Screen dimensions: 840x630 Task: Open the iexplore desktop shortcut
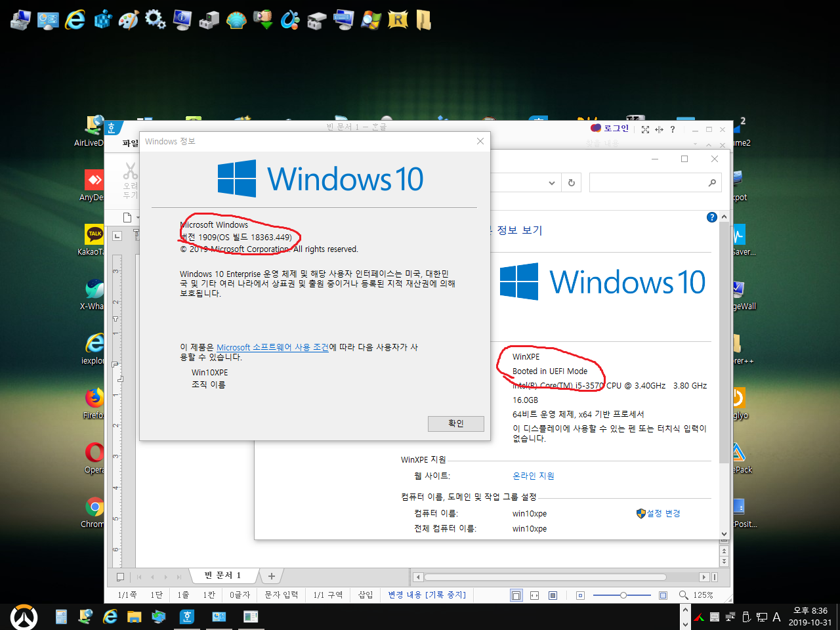click(x=93, y=348)
